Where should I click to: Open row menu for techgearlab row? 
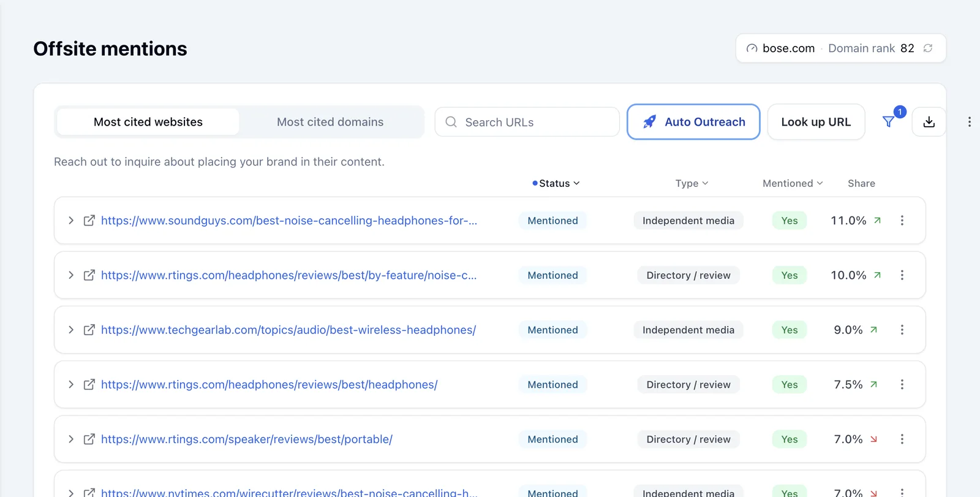902,330
